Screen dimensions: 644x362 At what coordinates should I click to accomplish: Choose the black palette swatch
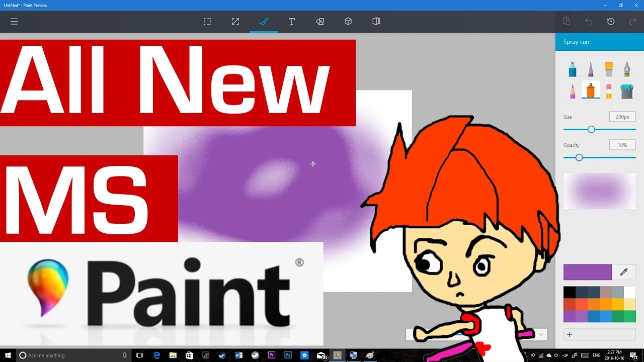(x=570, y=292)
